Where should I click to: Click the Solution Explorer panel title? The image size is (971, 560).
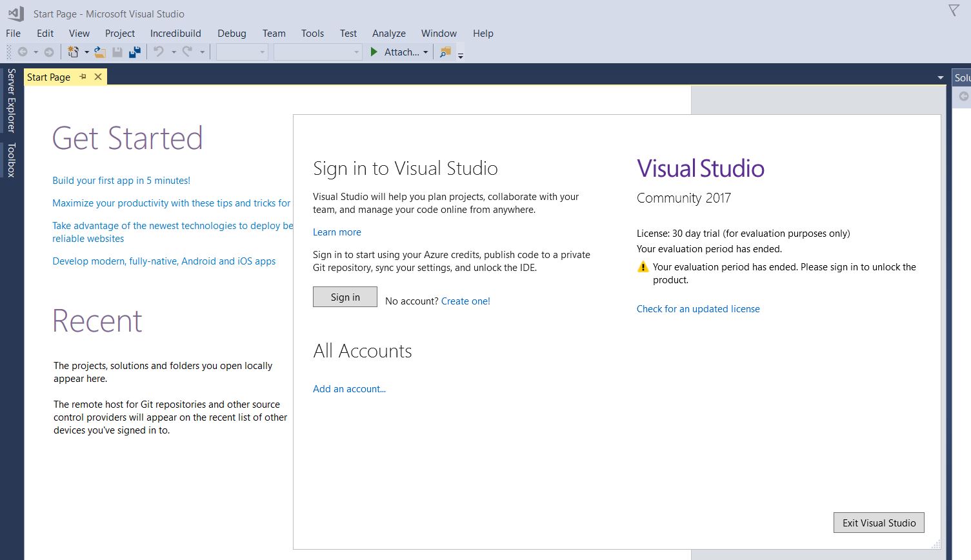(x=962, y=78)
